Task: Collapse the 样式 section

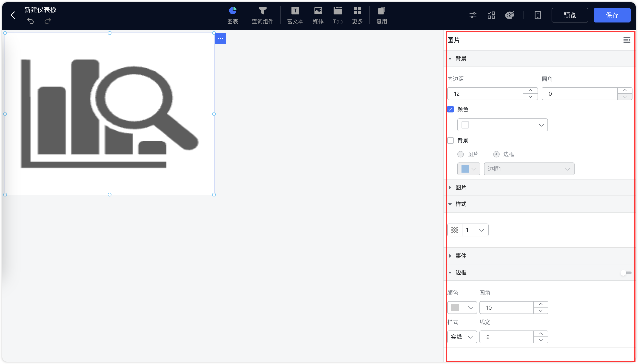Action: [450, 204]
